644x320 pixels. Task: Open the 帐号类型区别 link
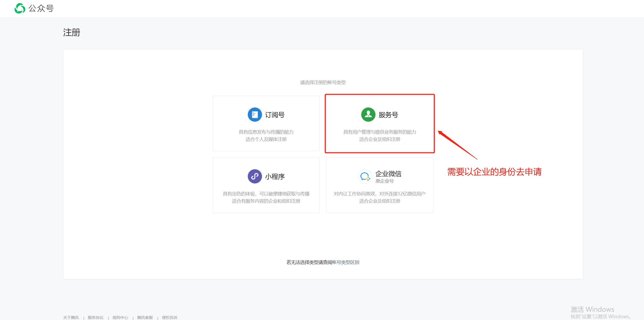click(x=346, y=262)
